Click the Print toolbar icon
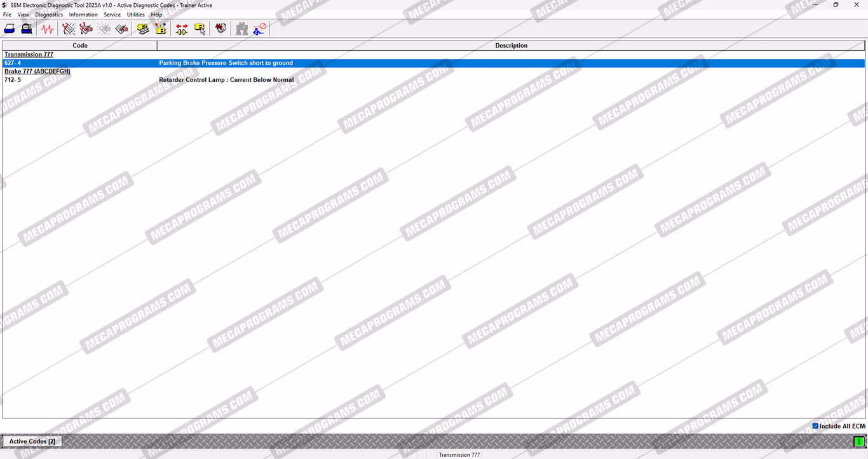This screenshot has height=459, width=868. coord(10,29)
